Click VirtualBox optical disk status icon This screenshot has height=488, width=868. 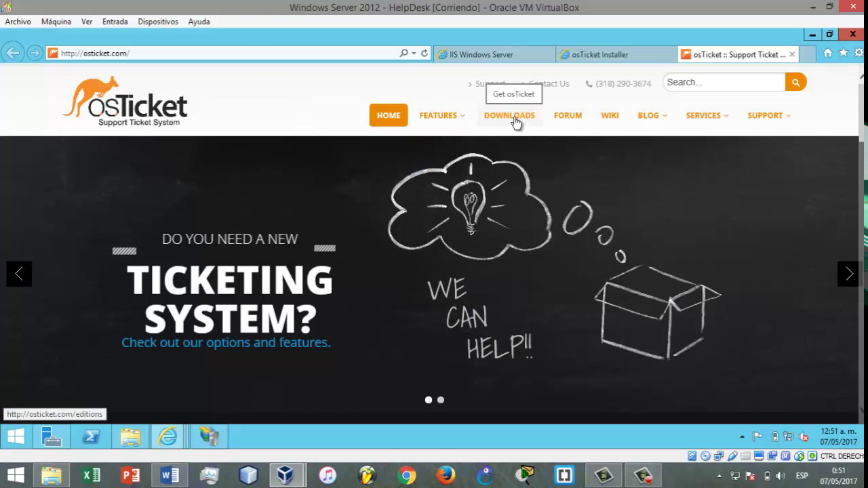[x=705, y=456]
